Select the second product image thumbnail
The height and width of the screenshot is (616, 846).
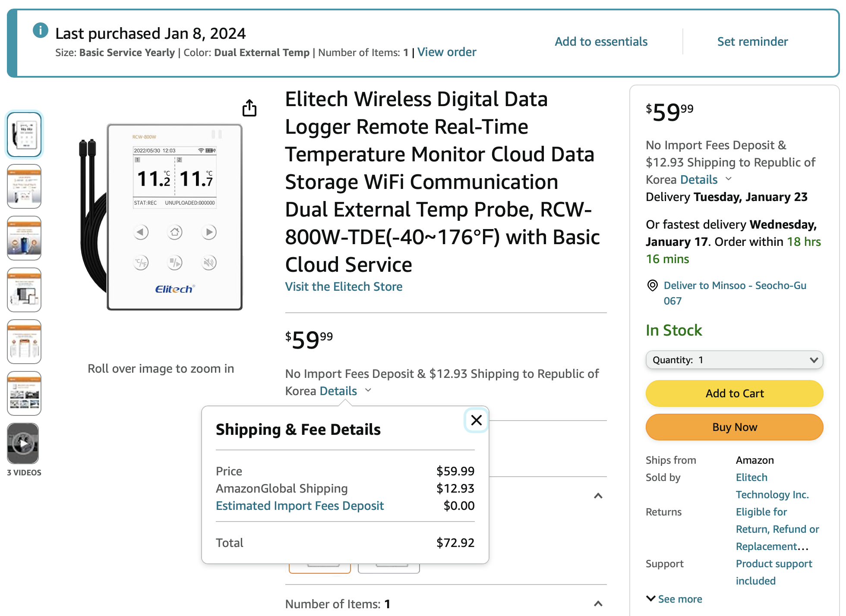point(24,186)
